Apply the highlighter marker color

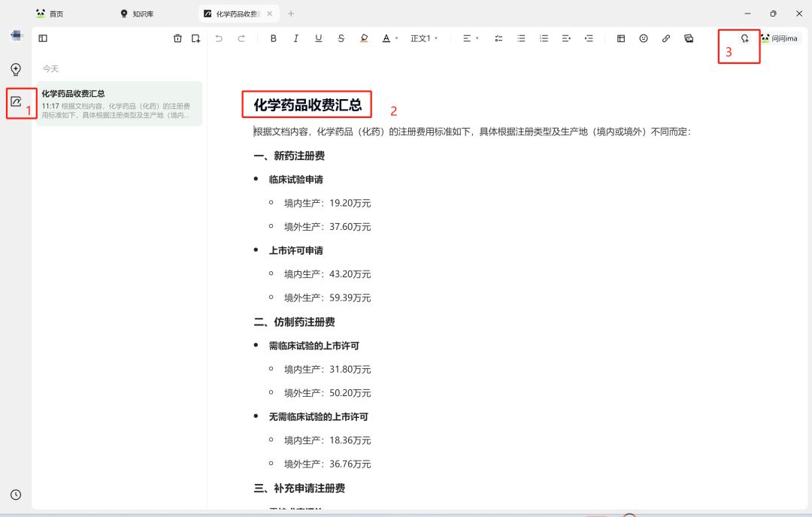click(x=364, y=38)
